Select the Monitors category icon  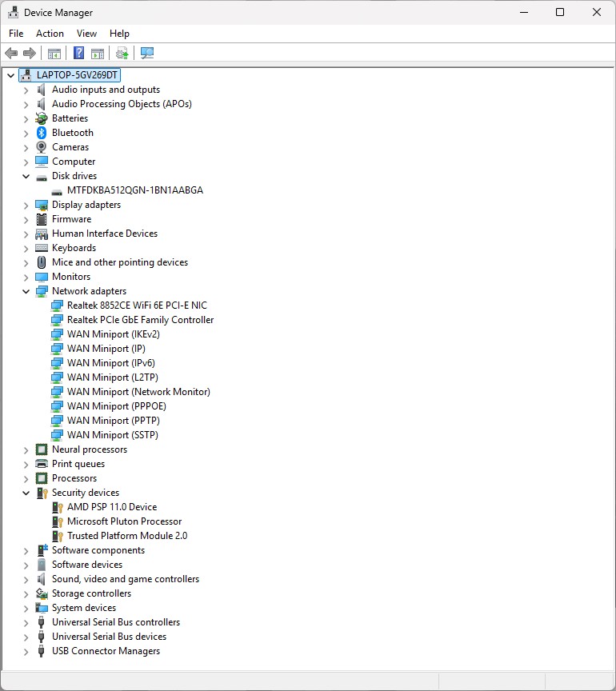[42, 277]
